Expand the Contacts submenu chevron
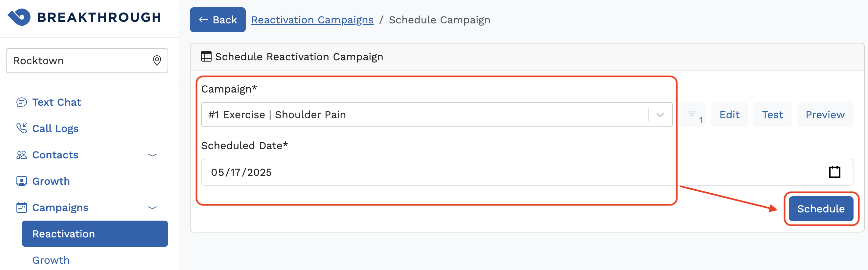The height and width of the screenshot is (270, 868). (x=152, y=155)
